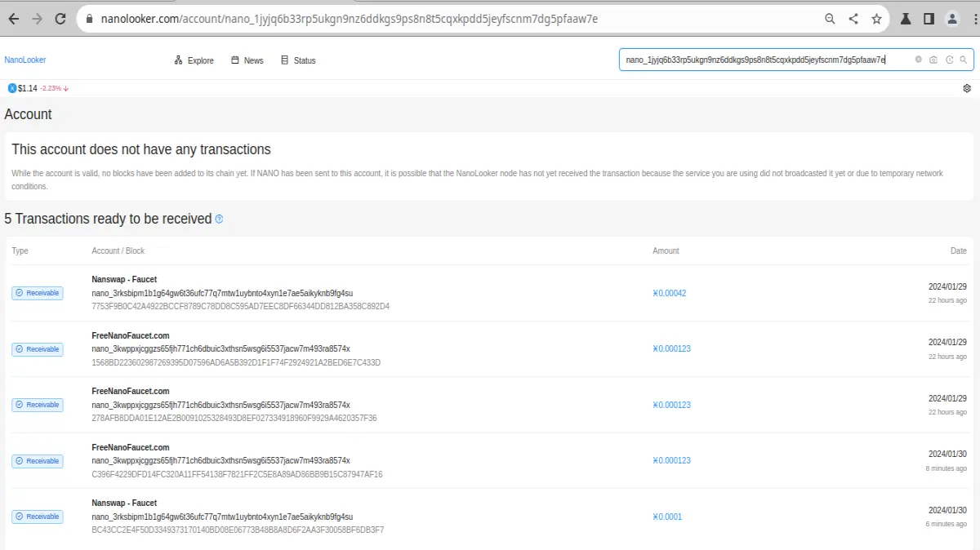This screenshot has height=550, width=980.
Task: Clear the account search field
Action: point(918,60)
